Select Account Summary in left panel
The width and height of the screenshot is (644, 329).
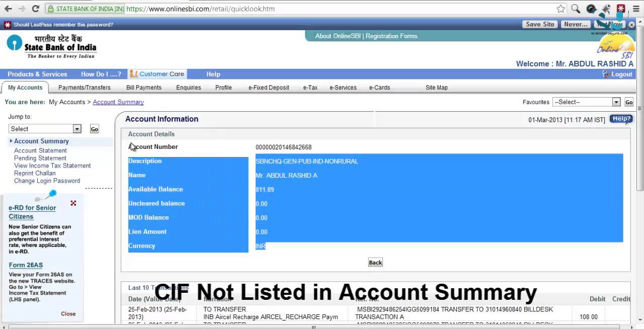[x=41, y=141]
